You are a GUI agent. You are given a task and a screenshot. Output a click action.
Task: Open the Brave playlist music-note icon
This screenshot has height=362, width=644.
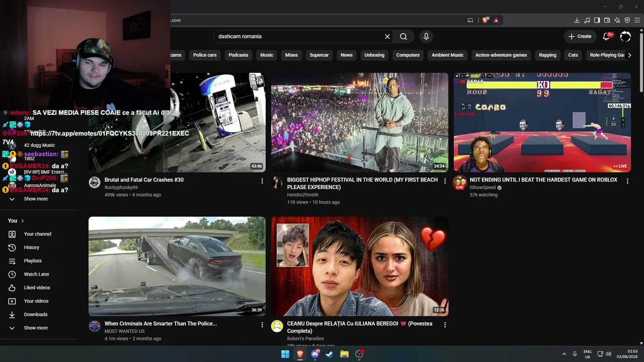click(x=587, y=20)
